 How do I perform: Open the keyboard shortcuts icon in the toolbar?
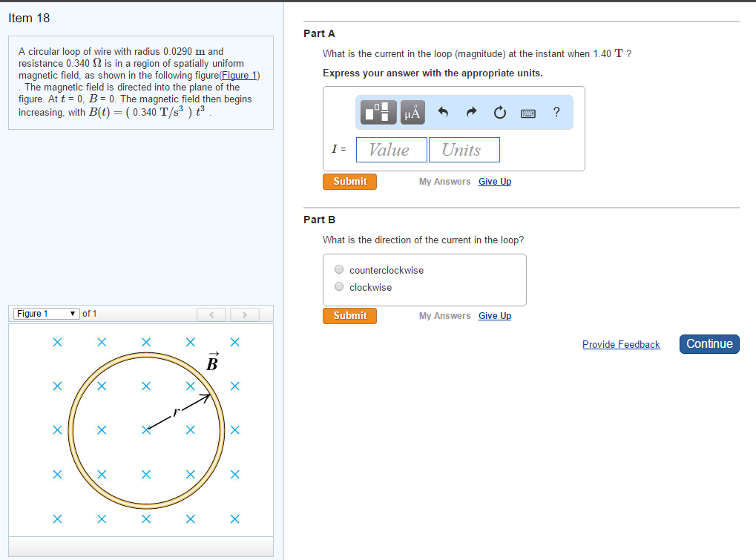coord(528,112)
